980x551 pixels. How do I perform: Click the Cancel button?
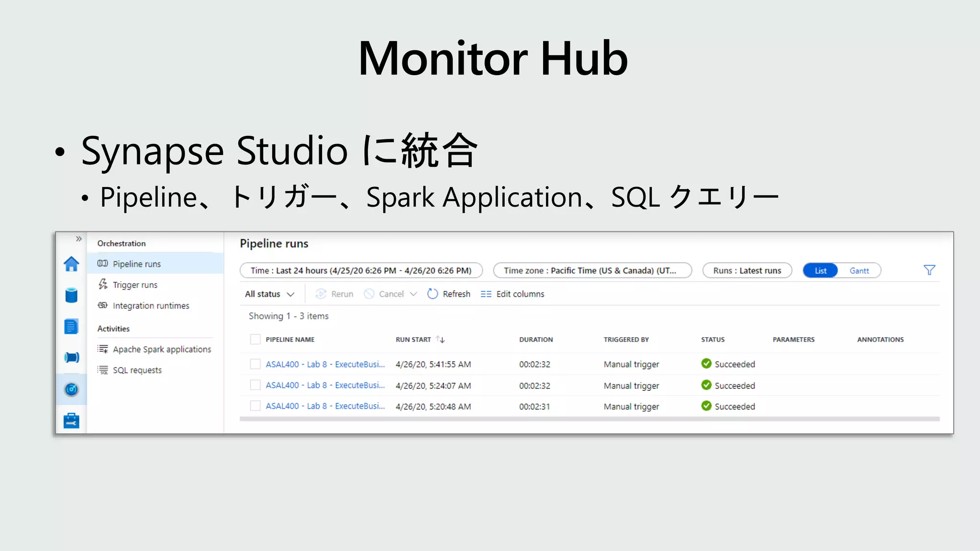click(385, 294)
